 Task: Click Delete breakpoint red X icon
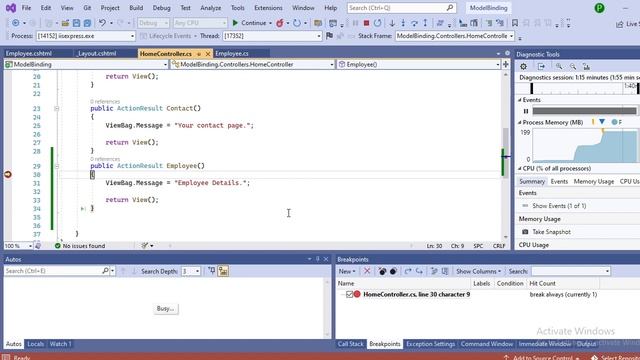tap(367, 271)
